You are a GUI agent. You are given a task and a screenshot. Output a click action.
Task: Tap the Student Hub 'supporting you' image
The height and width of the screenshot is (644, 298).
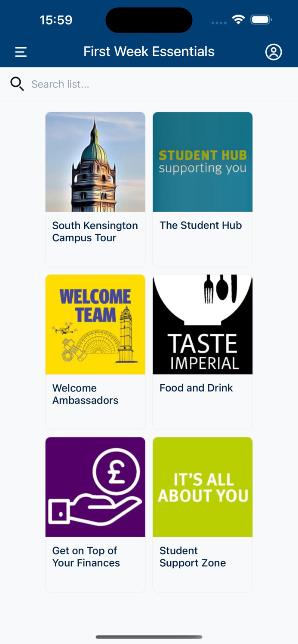click(x=203, y=162)
